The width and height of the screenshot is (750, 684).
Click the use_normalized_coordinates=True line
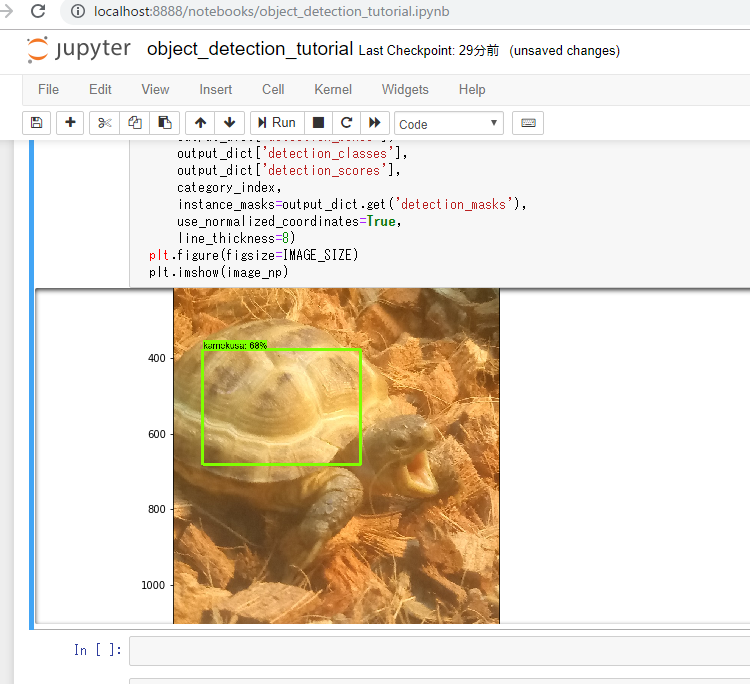coord(289,221)
